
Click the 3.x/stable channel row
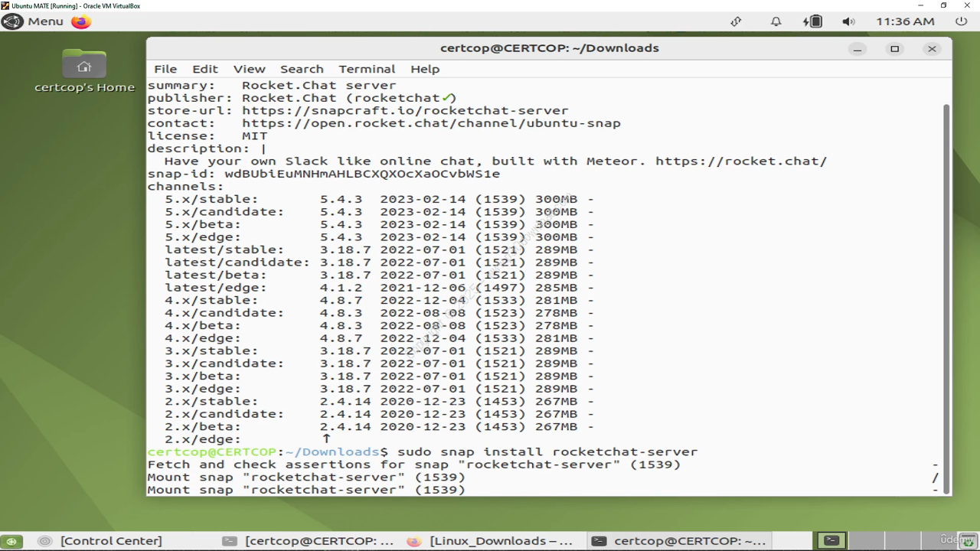click(379, 350)
